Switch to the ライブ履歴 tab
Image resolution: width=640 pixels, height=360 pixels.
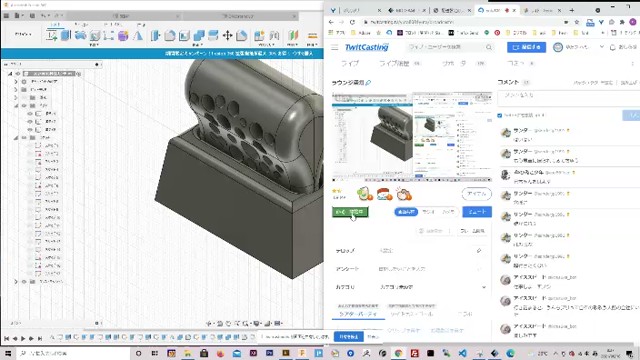(394, 64)
